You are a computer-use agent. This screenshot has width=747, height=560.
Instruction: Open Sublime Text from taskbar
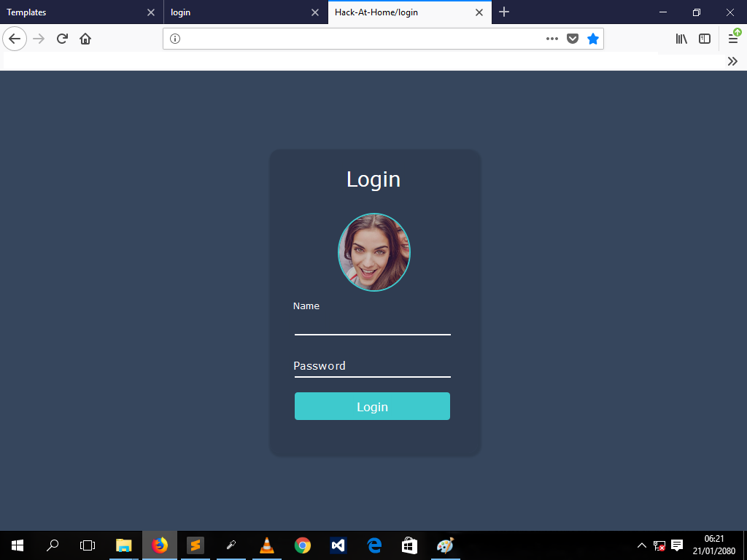(196, 545)
